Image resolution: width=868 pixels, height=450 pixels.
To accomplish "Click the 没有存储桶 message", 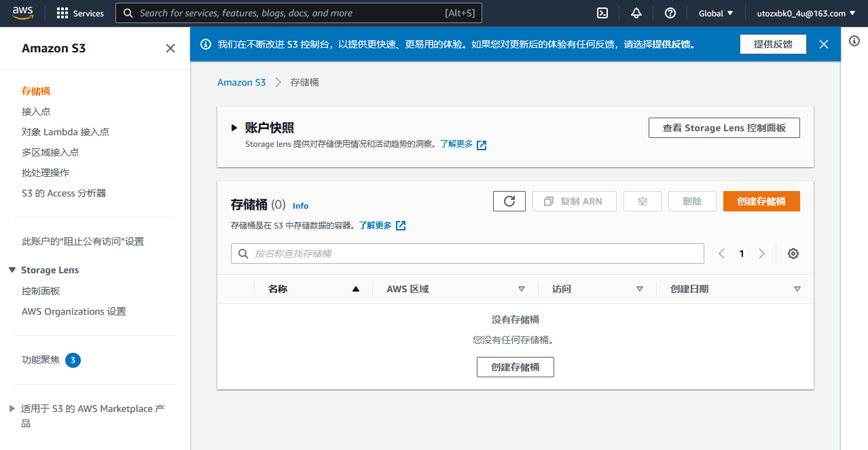I will coord(516,319).
